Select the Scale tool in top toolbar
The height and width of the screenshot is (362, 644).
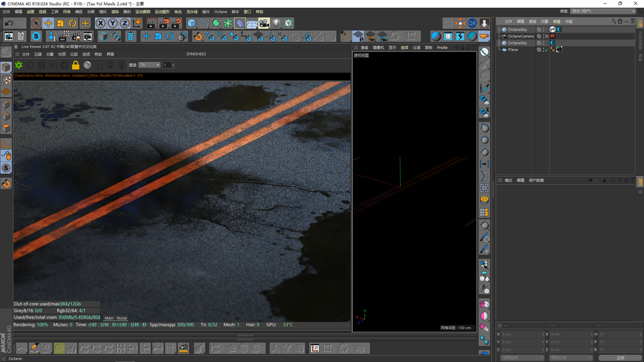tap(60, 24)
